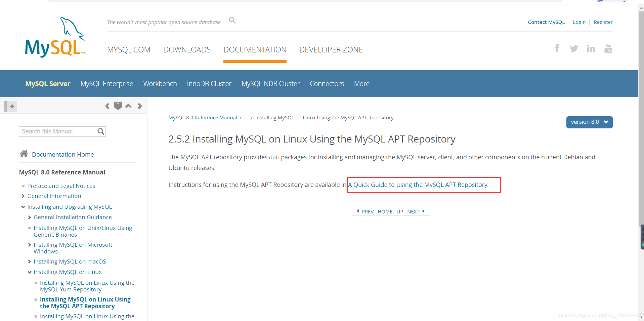
Task: Select InnoDB Cluster in the blue bar
Action: 209,84
